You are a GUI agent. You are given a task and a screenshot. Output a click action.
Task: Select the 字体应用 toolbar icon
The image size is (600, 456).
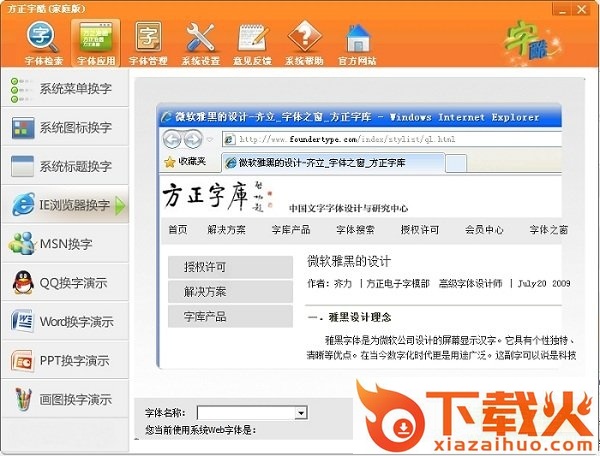coord(96,41)
